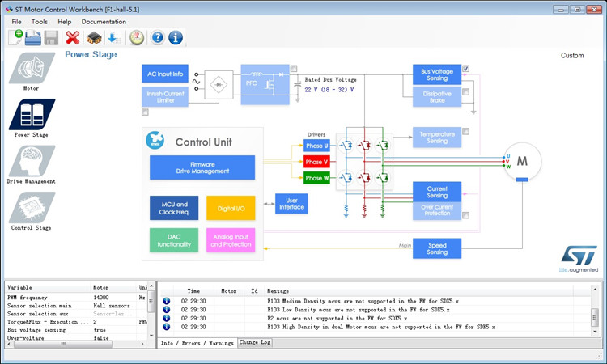The width and height of the screenshot is (607, 364).
Task: Click the ST life.augmented logo
Action: [x=579, y=258]
